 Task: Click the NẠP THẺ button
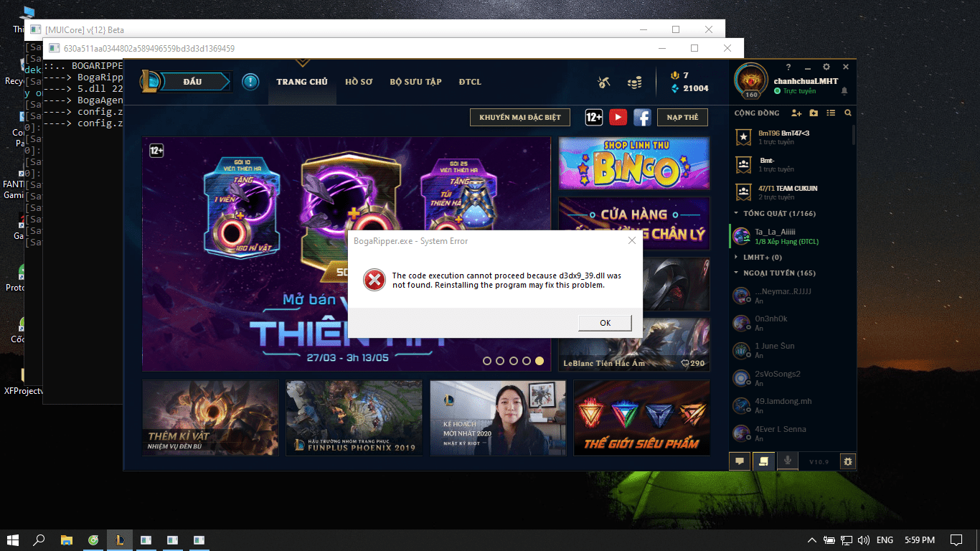point(682,117)
